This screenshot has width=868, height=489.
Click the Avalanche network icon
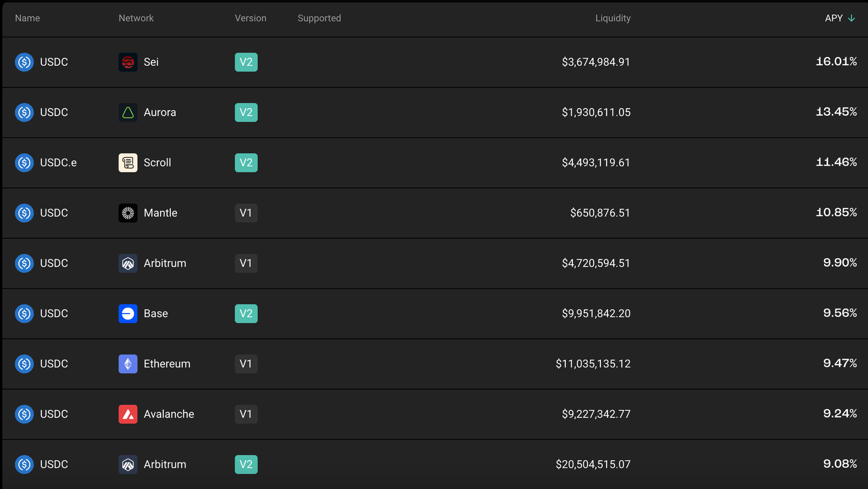[128, 414]
